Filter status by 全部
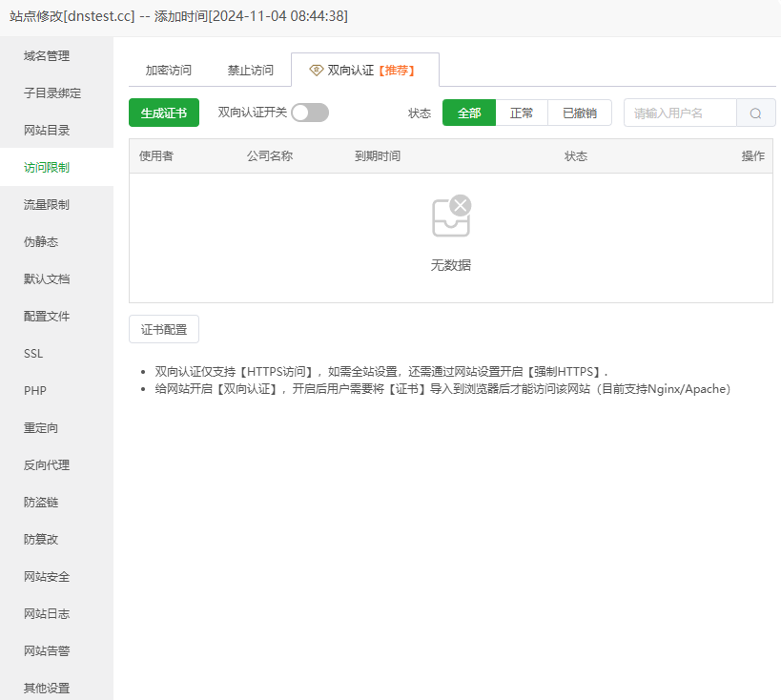The width and height of the screenshot is (781, 700). click(x=468, y=113)
